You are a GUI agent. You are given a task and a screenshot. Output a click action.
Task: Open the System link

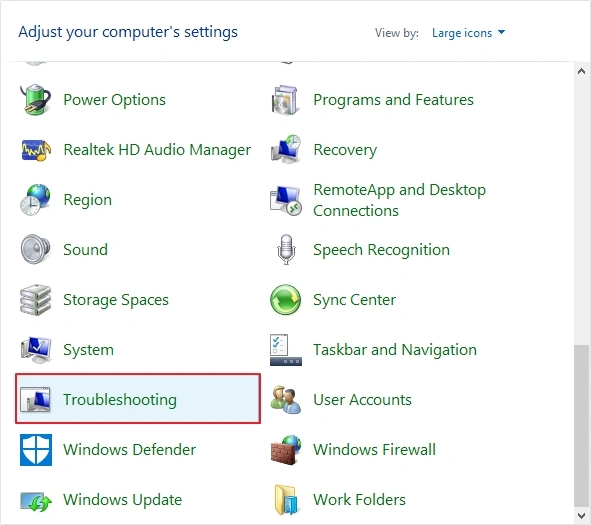(88, 350)
